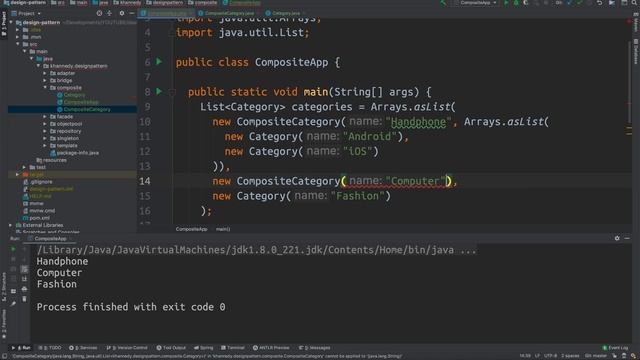Screen dimensions: 640x360
Task: Open the Spring tool window
Action: 204,348
